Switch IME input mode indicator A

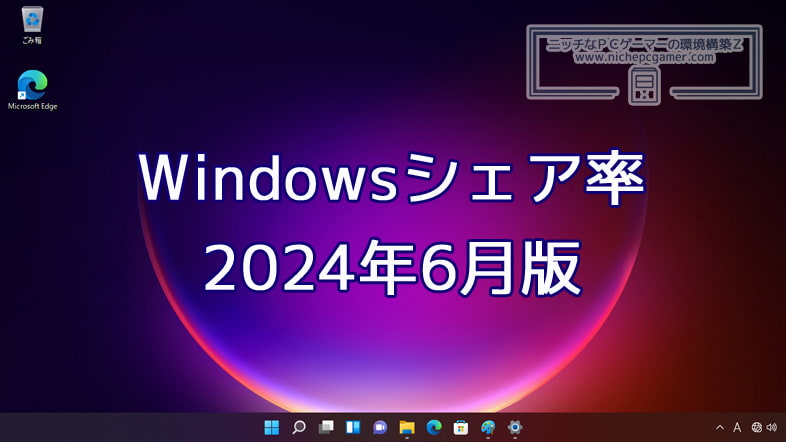pyautogui.click(x=737, y=427)
